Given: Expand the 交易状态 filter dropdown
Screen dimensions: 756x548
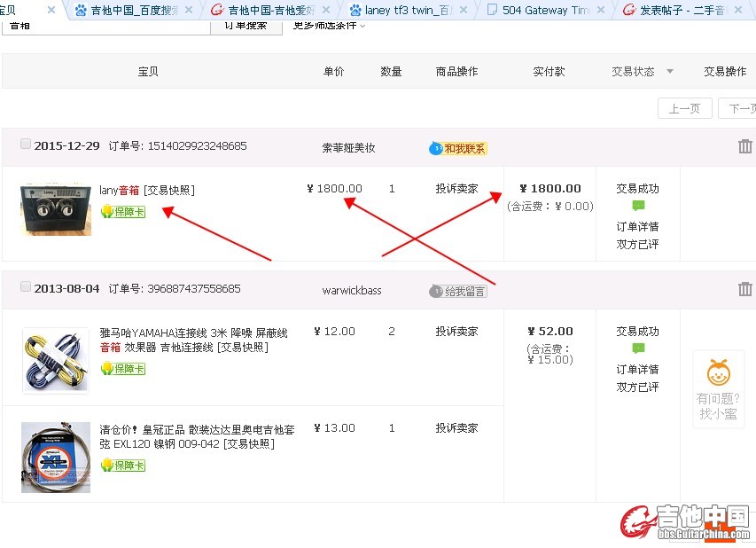Looking at the screenshot, I should 669,72.
